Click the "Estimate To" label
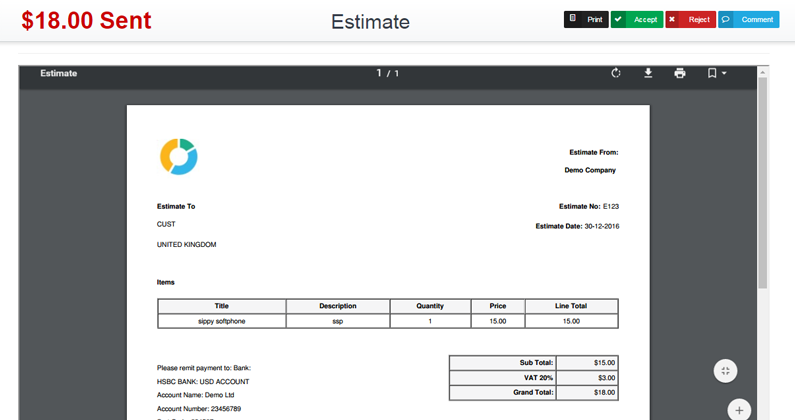The image size is (795, 420). 176,206
